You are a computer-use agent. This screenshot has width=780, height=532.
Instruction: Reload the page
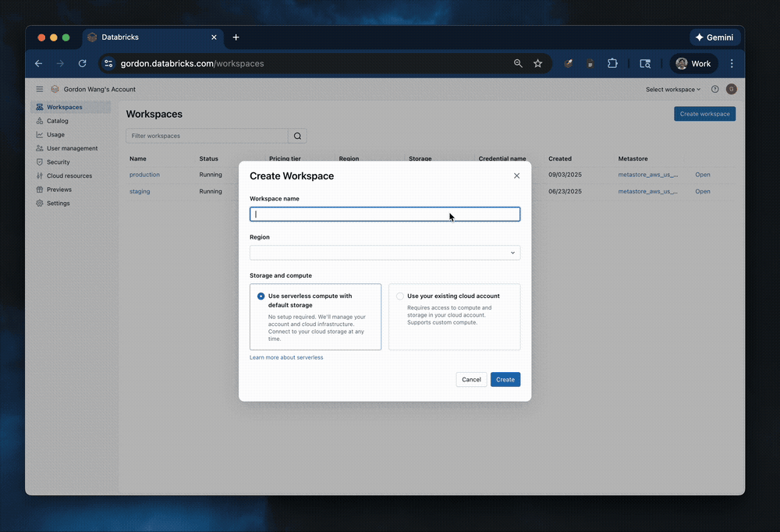tap(82, 64)
